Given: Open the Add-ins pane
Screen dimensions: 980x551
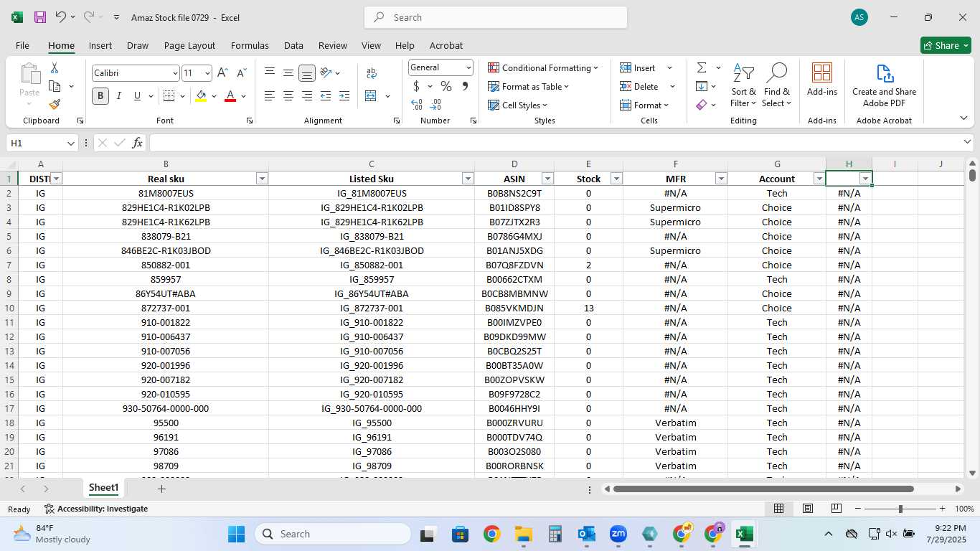Looking at the screenshot, I should (822, 79).
